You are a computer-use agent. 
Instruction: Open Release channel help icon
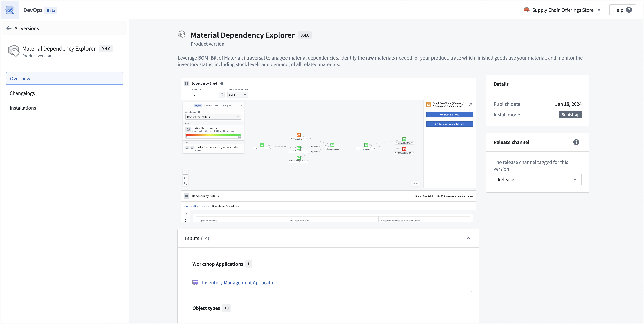click(576, 142)
